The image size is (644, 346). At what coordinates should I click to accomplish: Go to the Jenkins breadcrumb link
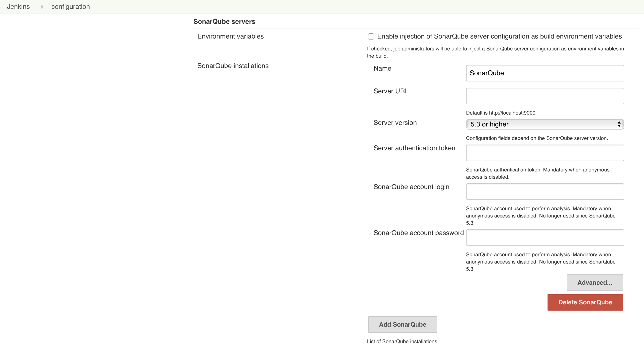pyautogui.click(x=18, y=7)
